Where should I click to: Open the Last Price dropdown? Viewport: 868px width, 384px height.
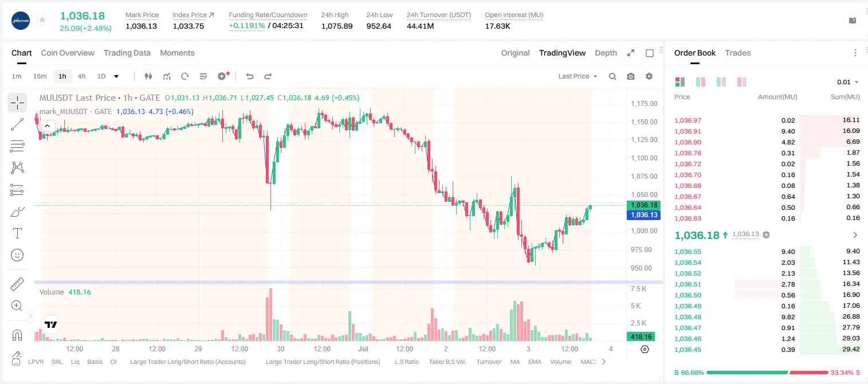click(578, 76)
